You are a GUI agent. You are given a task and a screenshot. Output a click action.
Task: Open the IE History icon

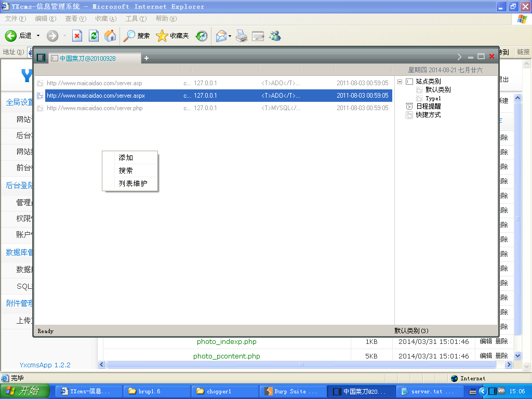(x=202, y=36)
